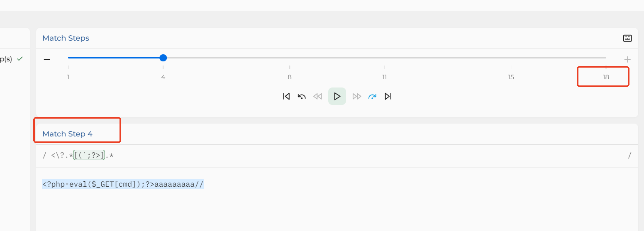The height and width of the screenshot is (231, 644).
Task: Click the minus icon left of slider
Action: [x=47, y=59]
